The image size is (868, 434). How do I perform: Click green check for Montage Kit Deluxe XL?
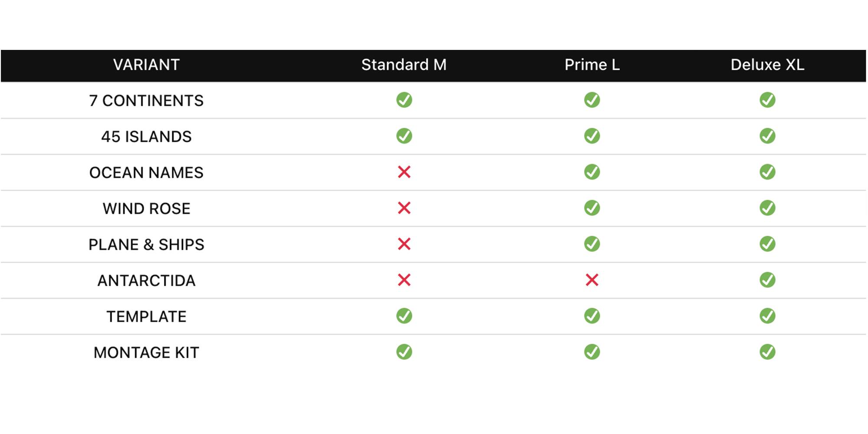pos(767,352)
